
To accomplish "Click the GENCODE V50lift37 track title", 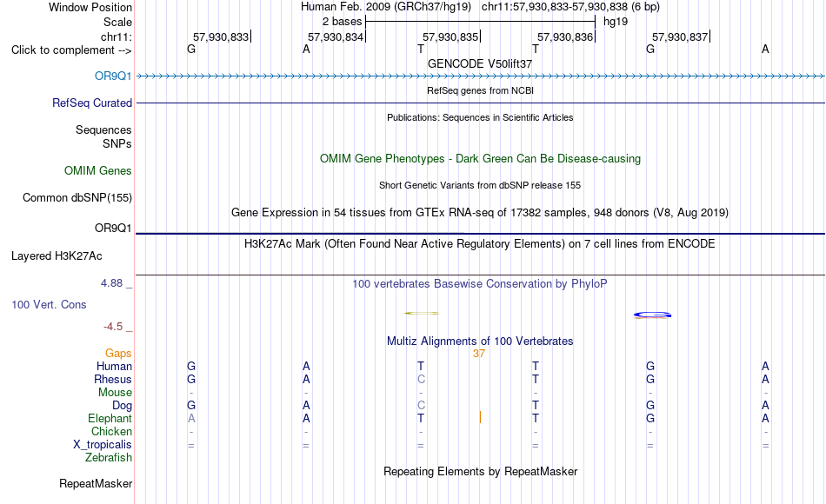I will [x=480, y=63].
